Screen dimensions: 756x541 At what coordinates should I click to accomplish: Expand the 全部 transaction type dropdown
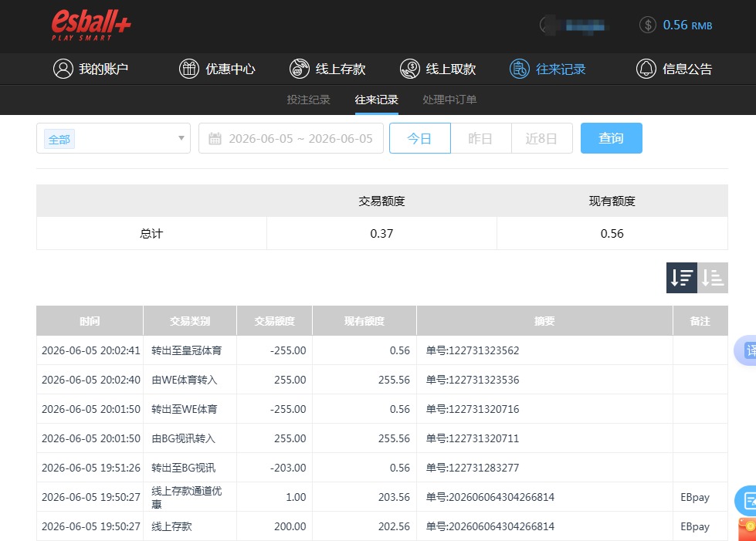[114, 138]
